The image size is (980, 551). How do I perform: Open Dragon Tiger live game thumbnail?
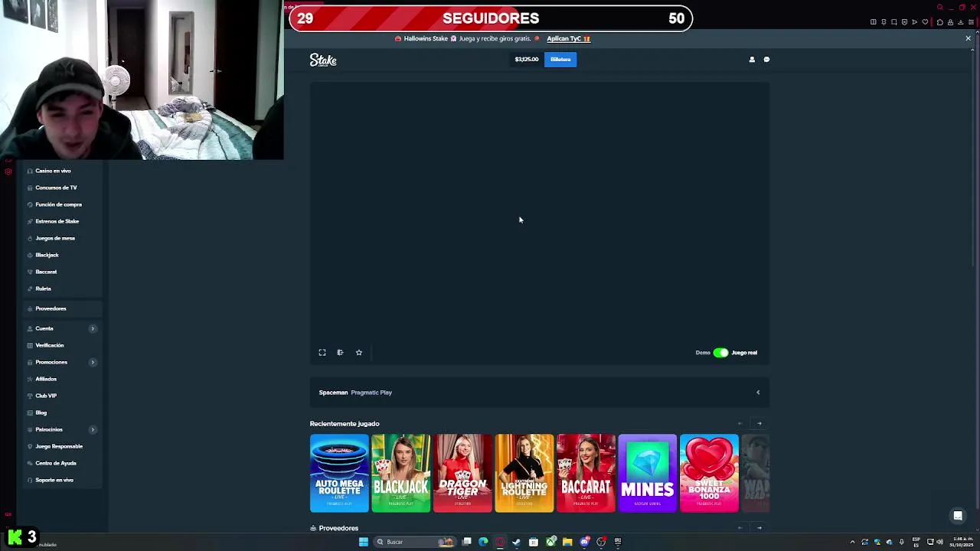(462, 473)
